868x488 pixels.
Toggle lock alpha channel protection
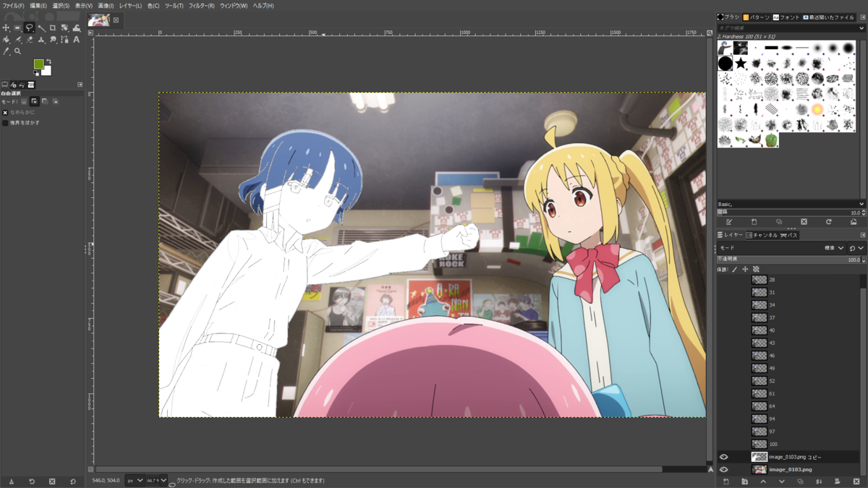point(756,270)
